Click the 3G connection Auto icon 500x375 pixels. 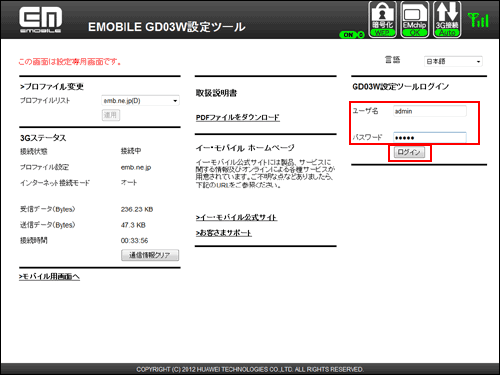click(x=447, y=19)
